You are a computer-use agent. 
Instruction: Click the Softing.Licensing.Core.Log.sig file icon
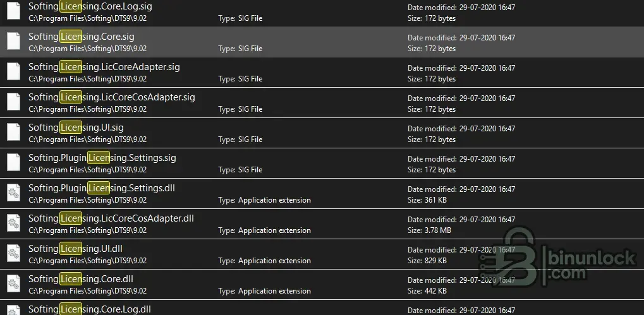(13, 11)
